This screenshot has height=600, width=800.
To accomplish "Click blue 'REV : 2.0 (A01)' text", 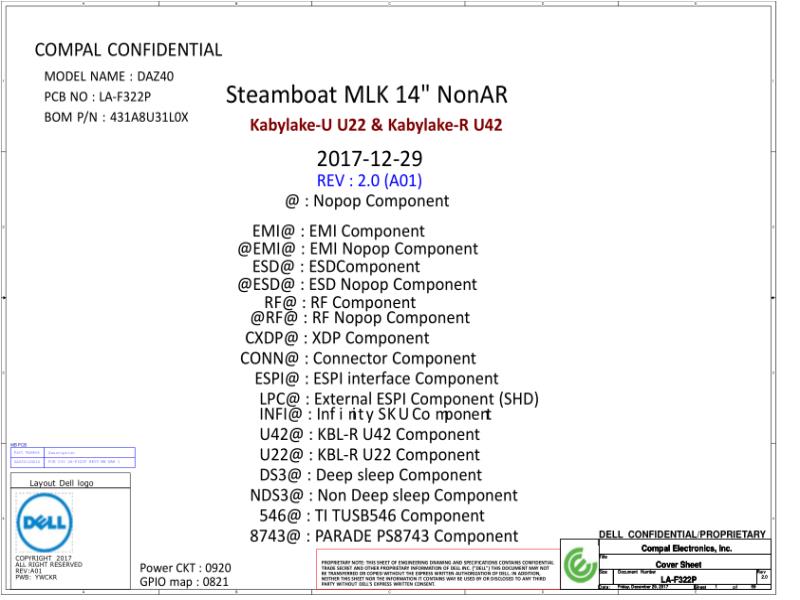I will pyautogui.click(x=369, y=181).
